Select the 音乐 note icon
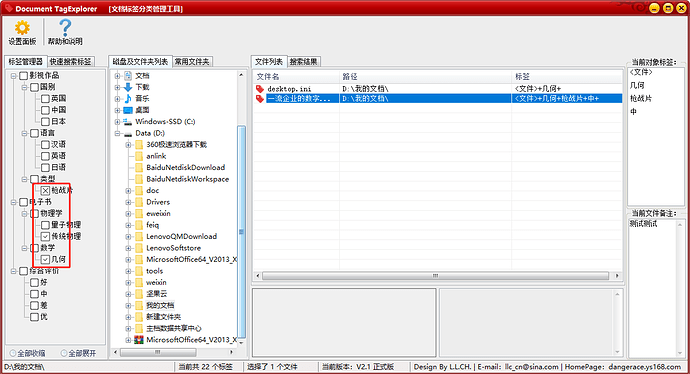The height and width of the screenshot is (374, 690). [x=128, y=99]
